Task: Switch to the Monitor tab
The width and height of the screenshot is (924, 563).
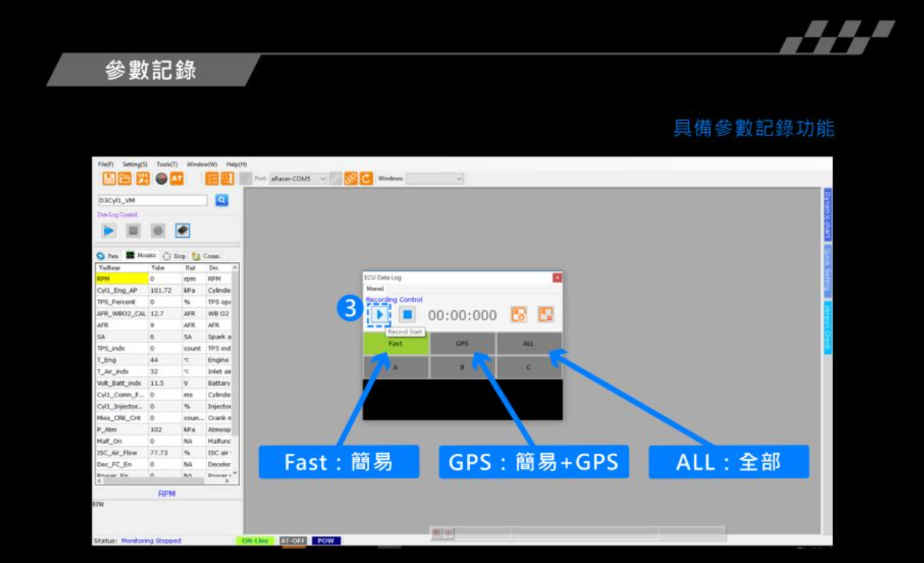Action: click(x=141, y=256)
